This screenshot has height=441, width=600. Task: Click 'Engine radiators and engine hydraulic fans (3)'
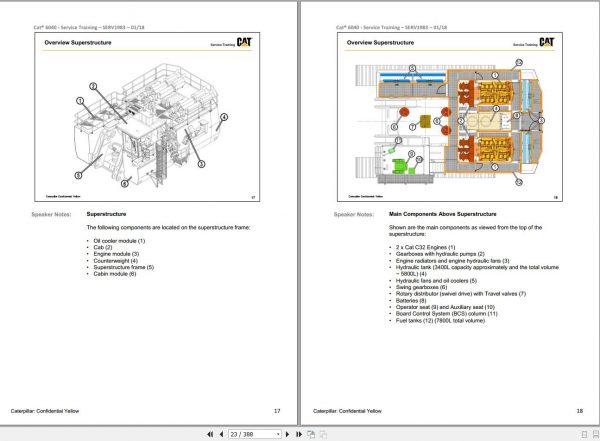pos(452,261)
